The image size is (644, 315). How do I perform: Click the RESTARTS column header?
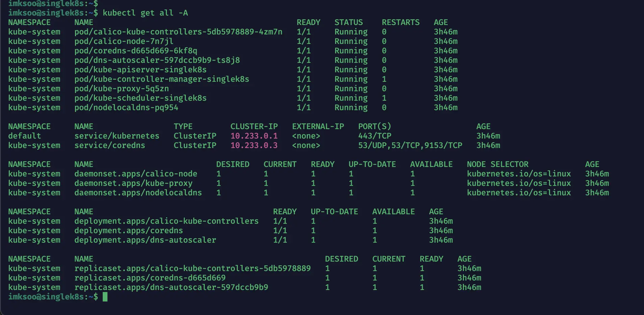[x=400, y=22]
